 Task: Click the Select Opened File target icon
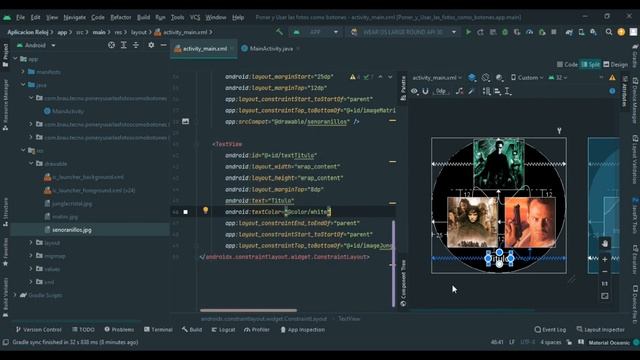[x=111, y=45]
